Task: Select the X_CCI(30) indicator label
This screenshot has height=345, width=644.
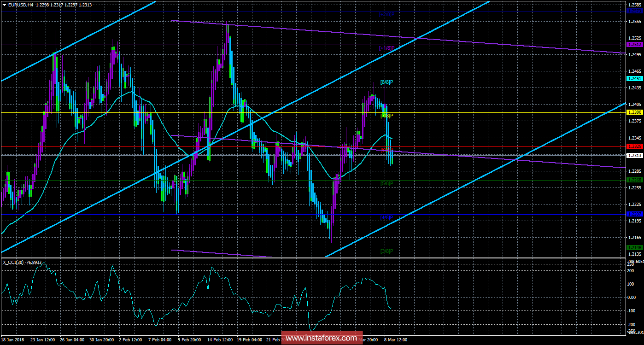Action: tap(13, 262)
